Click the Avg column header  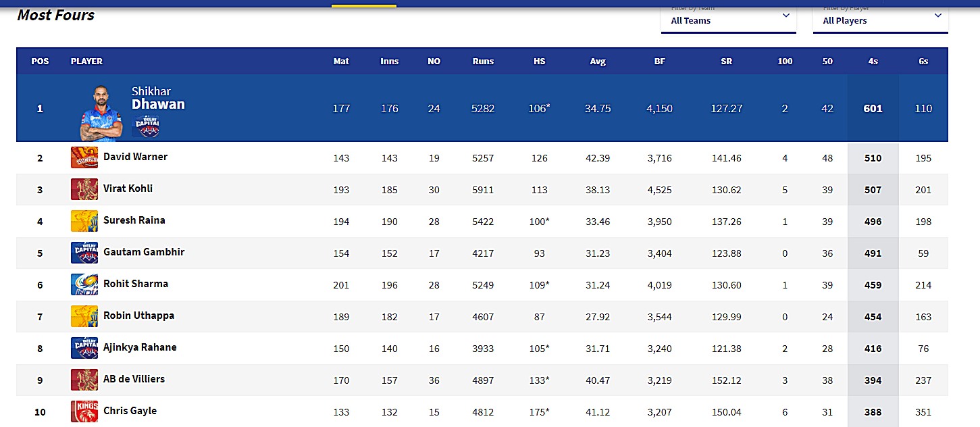(x=598, y=61)
